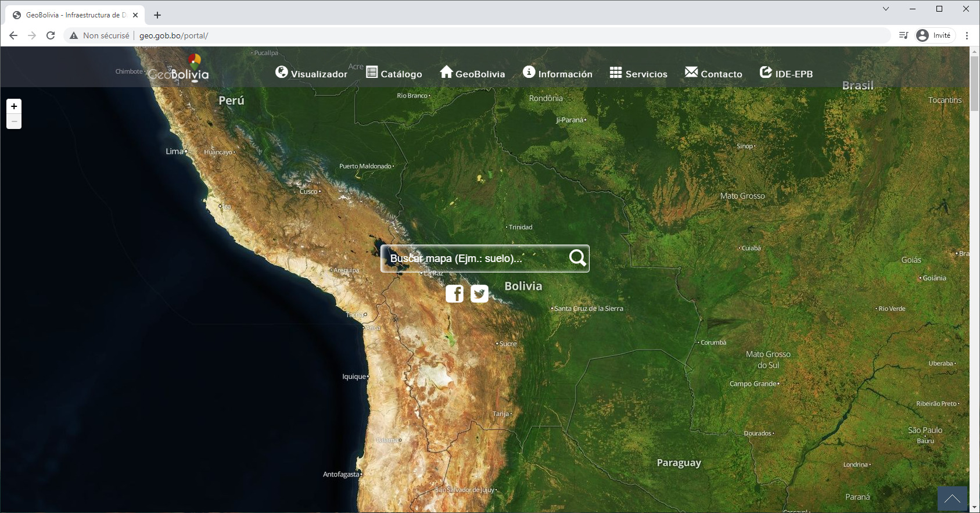
Task: Click the scrollbar down arrow
Action: pyautogui.click(x=974, y=508)
